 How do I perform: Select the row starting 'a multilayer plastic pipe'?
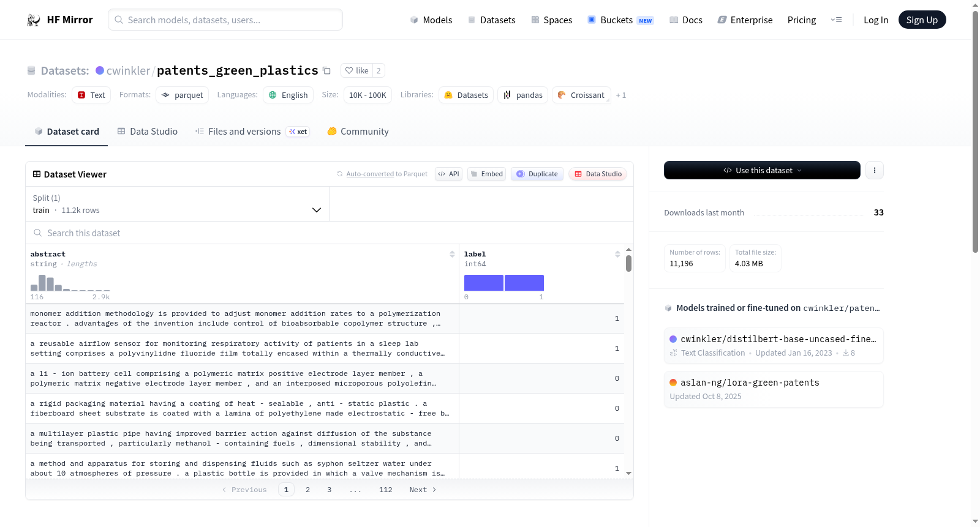pos(325,438)
